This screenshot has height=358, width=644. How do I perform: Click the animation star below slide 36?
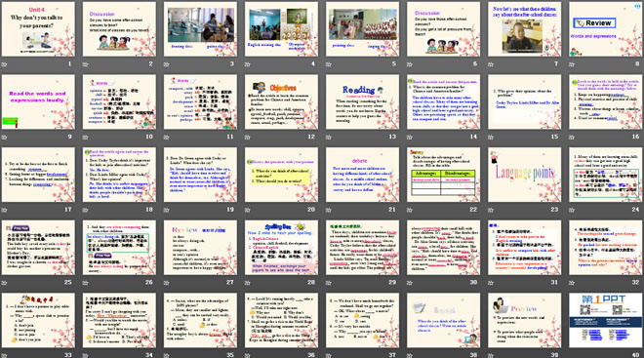248,355
